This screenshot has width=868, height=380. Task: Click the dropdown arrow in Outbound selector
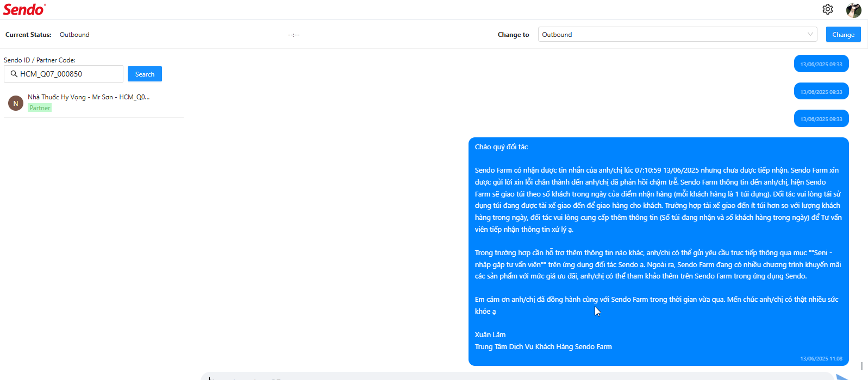(x=810, y=34)
